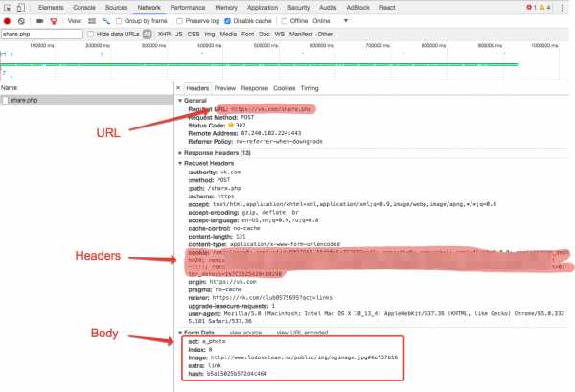Switch to the Application tab
The image size is (575, 392).
tap(263, 8)
